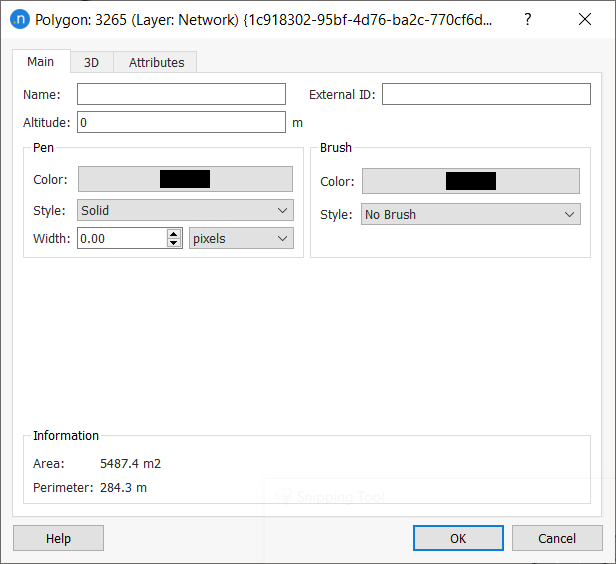Click the question mark help button in title bar
Image resolution: width=616 pixels, height=564 pixels.
[x=528, y=20]
